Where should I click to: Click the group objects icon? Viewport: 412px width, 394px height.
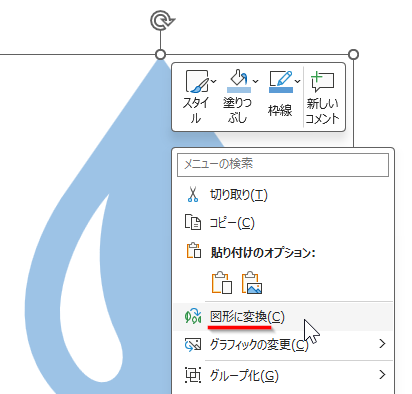(x=193, y=375)
